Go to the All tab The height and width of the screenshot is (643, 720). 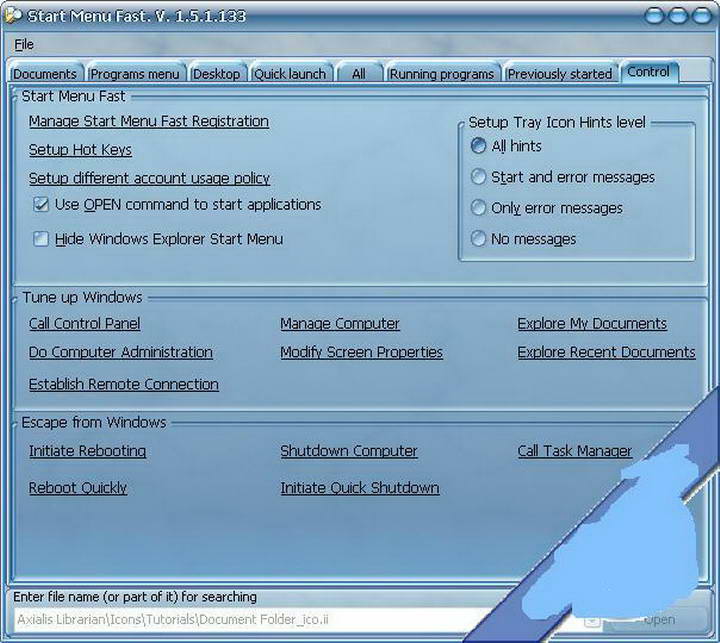click(359, 74)
